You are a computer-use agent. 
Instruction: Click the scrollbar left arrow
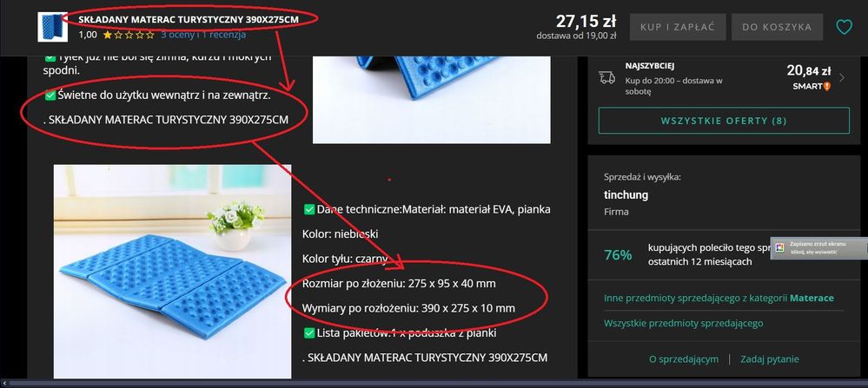click(3, 383)
